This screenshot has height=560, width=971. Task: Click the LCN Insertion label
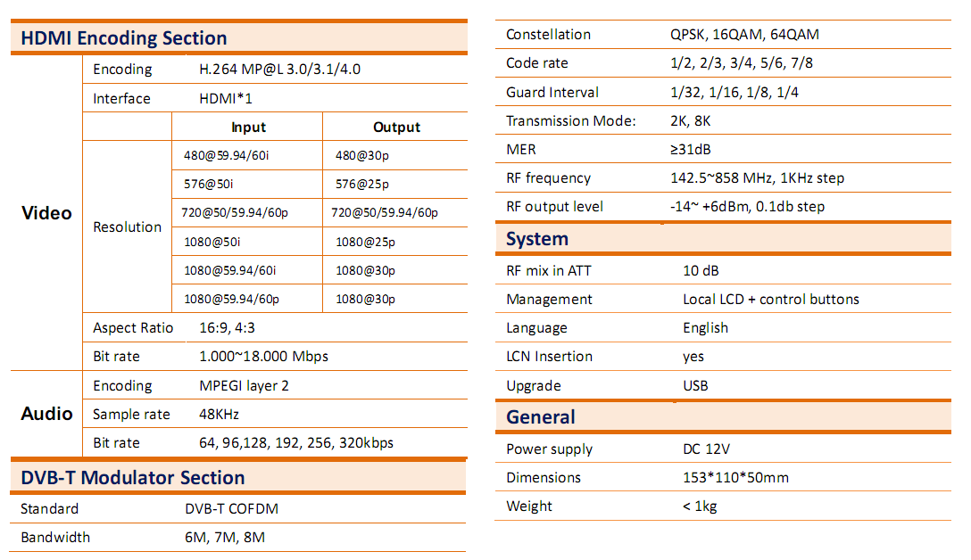point(549,357)
